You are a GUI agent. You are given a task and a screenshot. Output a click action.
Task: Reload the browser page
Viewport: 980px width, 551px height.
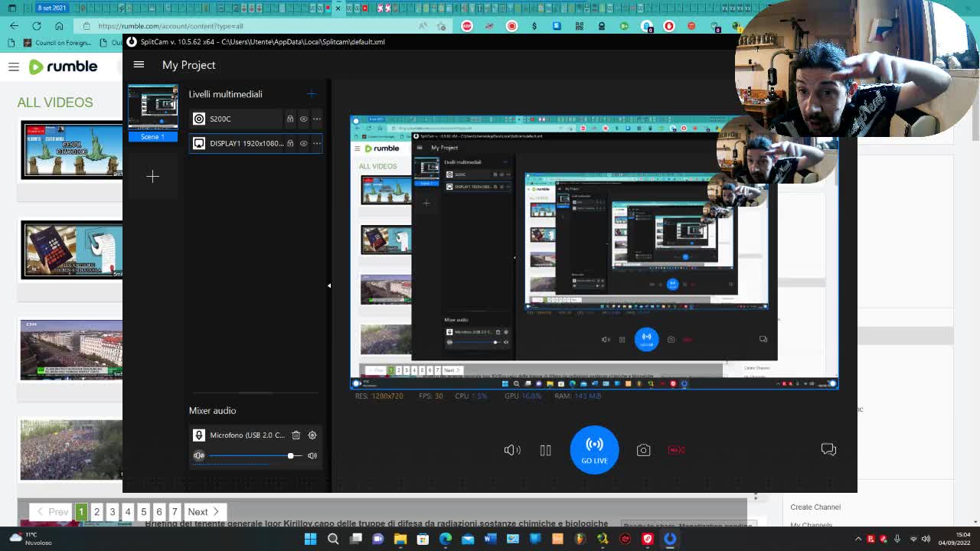(x=37, y=25)
